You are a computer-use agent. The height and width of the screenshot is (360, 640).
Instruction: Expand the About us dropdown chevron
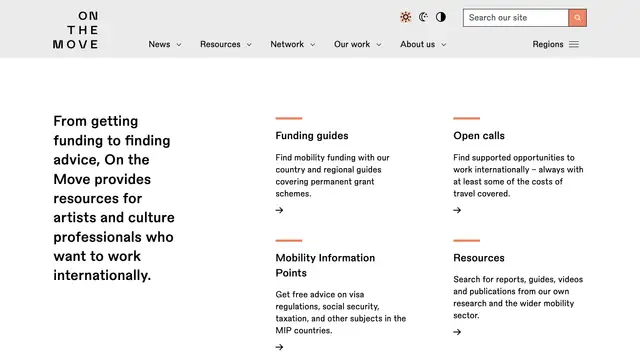[x=444, y=44]
